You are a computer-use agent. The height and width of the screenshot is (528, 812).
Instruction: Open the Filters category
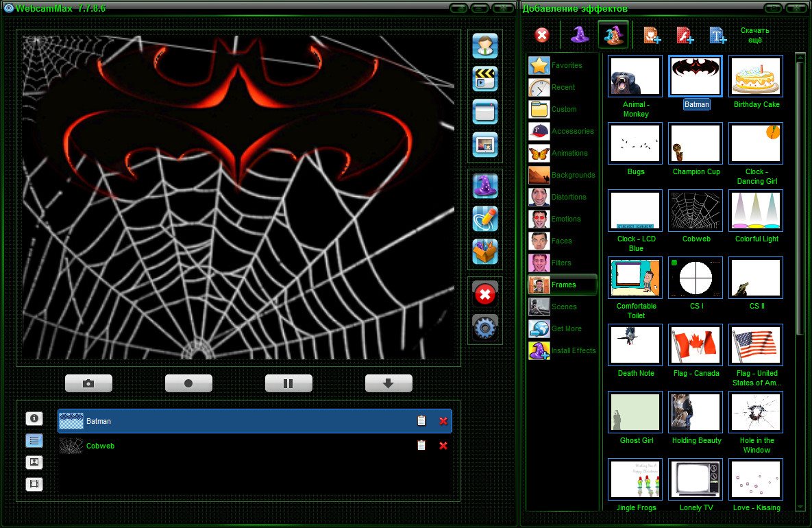pos(563,263)
